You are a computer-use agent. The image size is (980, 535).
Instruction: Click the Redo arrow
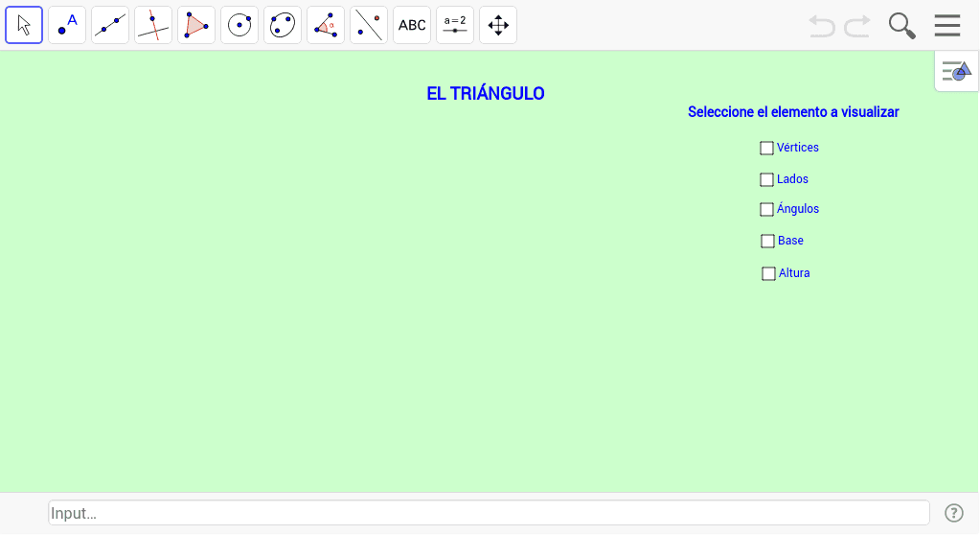tap(857, 26)
